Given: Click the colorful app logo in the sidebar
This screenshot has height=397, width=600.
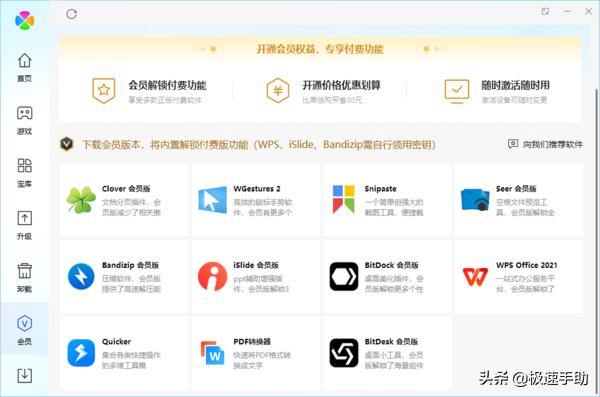Looking at the screenshot, I should [x=24, y=20].
